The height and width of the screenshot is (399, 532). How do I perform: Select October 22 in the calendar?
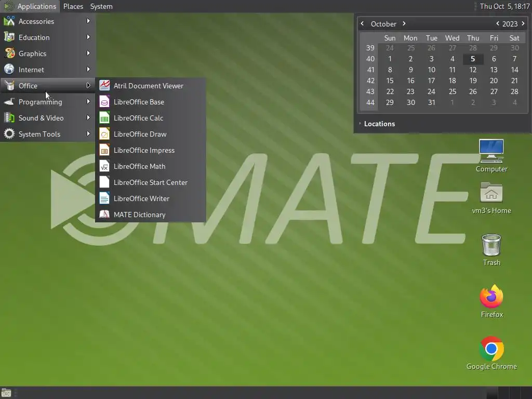pyautogui.click(x=390, y=91)
